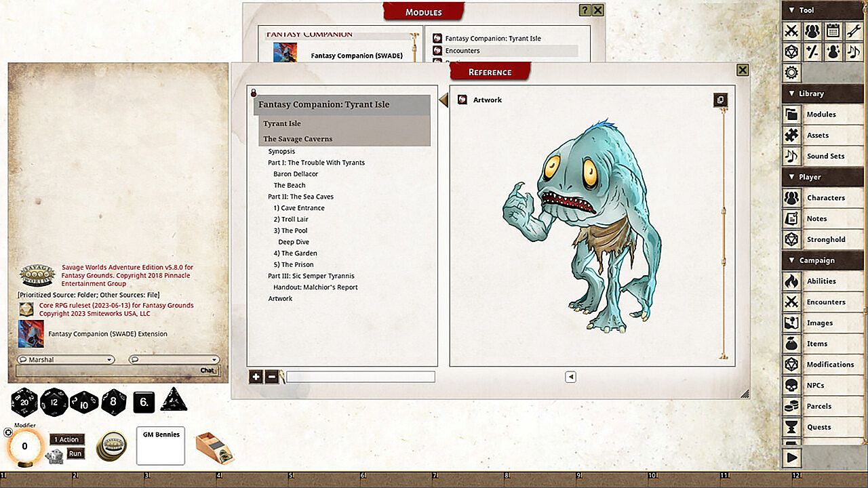
Task: Select Part I: The Trouble With Tyrants
Action: click(316, 163)
